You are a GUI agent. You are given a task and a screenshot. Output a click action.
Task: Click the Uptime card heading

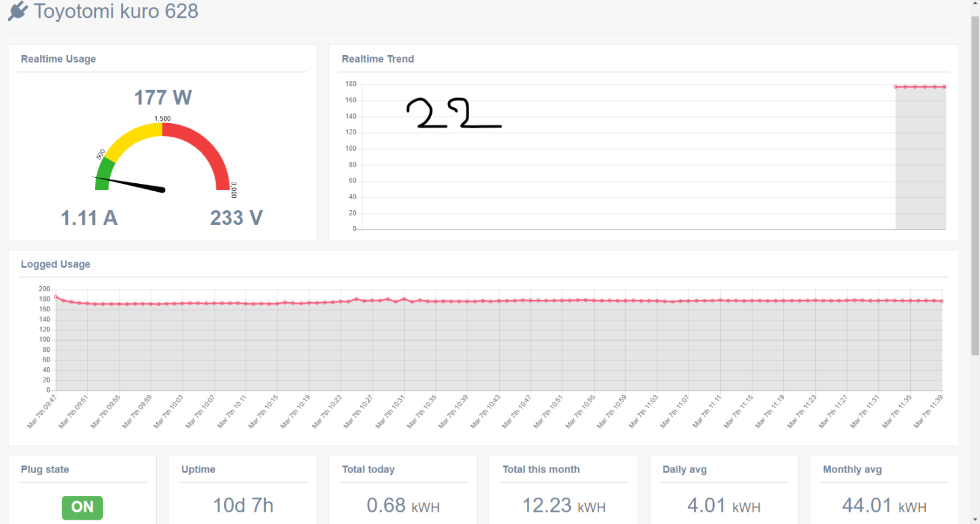198,469
